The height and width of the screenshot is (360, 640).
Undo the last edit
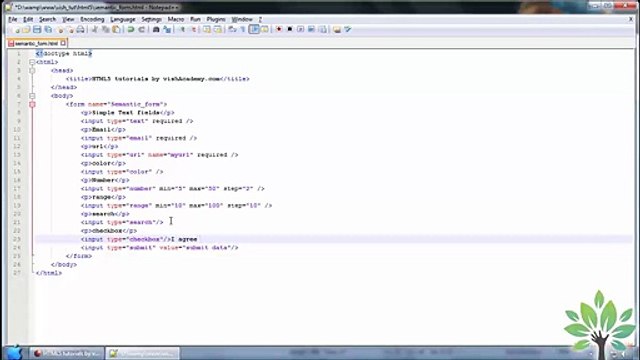[131, 29]
